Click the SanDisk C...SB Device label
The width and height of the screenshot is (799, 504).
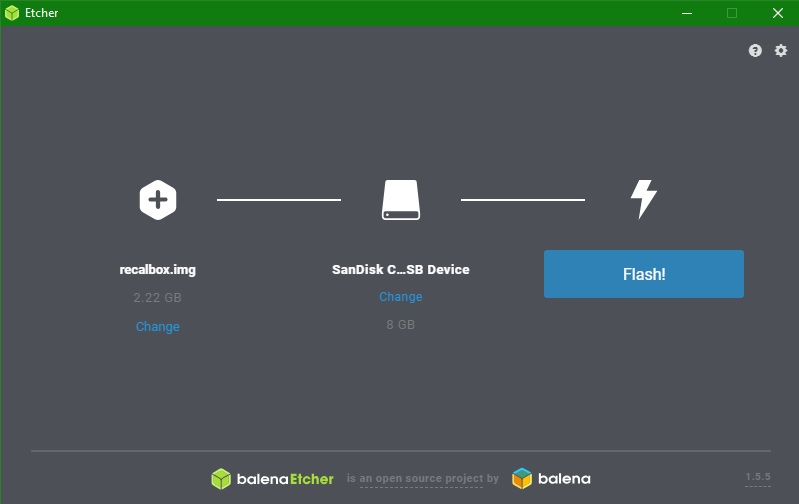point(401,270)
